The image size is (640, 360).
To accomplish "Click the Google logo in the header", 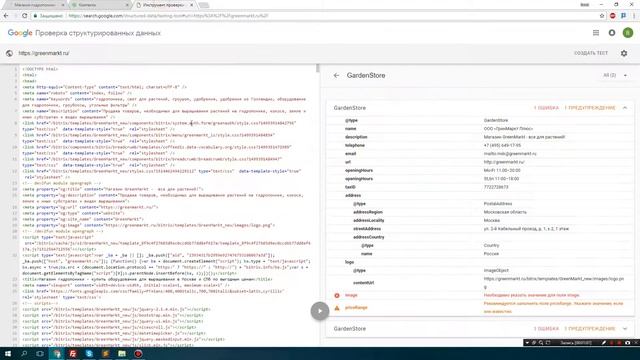I will (20, 33).
